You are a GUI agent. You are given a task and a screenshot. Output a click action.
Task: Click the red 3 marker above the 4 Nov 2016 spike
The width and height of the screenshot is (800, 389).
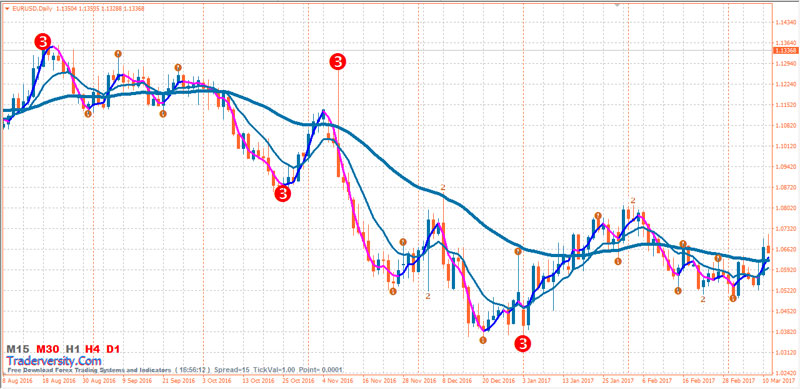click(x=338, y=62)
